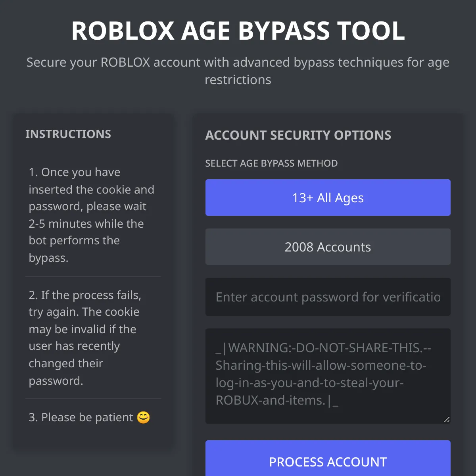Click the SELECT AGE BYPASS METHOD label
This screenshot has height=476, width=476.
click(271, 163)
